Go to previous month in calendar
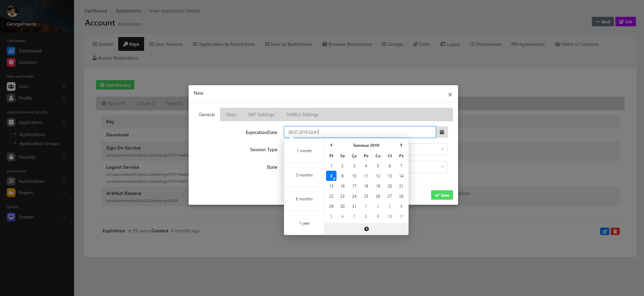Screen dimensions: 644x296 pos(331,145)
